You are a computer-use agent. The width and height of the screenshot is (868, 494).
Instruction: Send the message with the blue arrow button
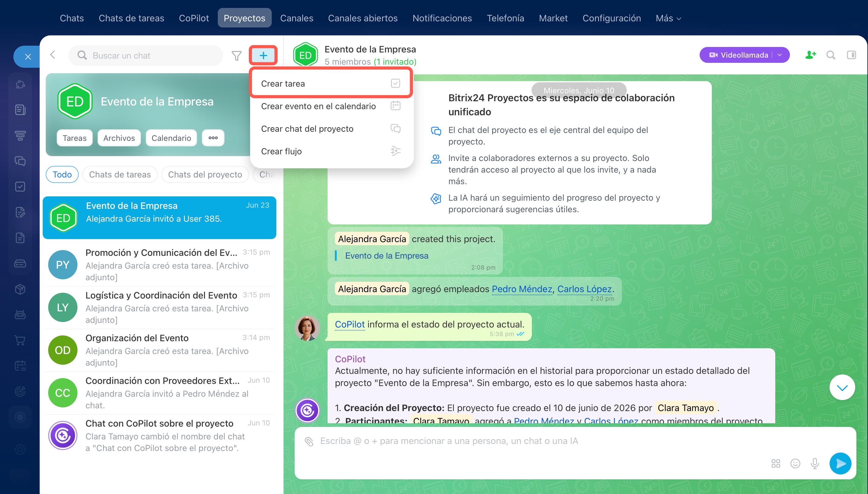pos(841,464)
